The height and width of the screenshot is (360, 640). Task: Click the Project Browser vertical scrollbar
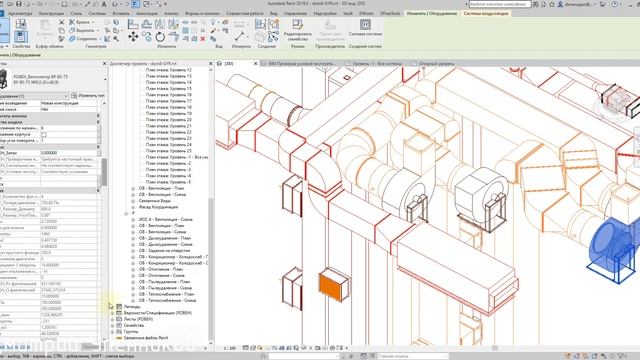click(211, 269)
